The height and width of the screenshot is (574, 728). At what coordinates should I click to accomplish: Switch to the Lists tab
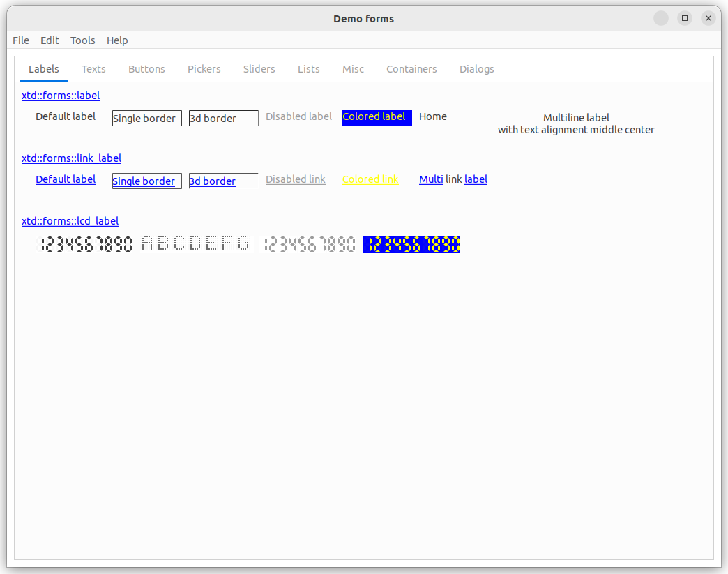tap(308, 69)
